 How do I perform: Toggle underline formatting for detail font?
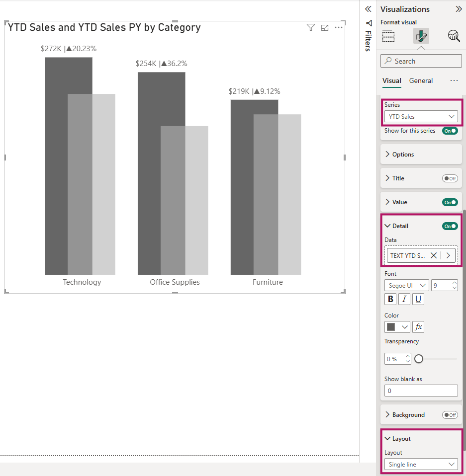pyautogui.click(x=418, y=299)
